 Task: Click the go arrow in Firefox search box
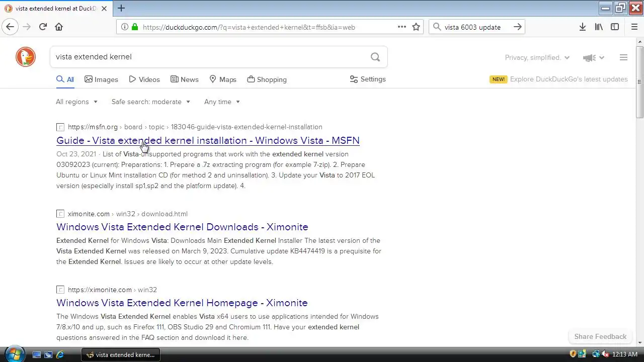tap(517, 27)
